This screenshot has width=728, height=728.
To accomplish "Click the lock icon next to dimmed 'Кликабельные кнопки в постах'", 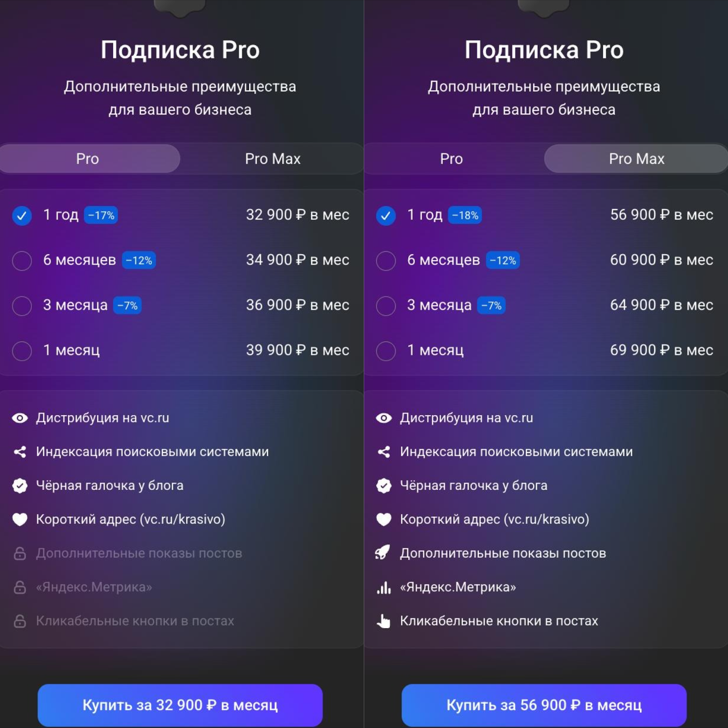I will point(20,621).
